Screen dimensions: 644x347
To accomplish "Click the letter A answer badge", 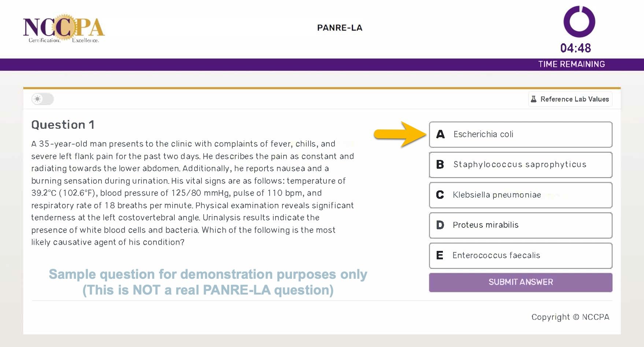I will tap(440, 134).
